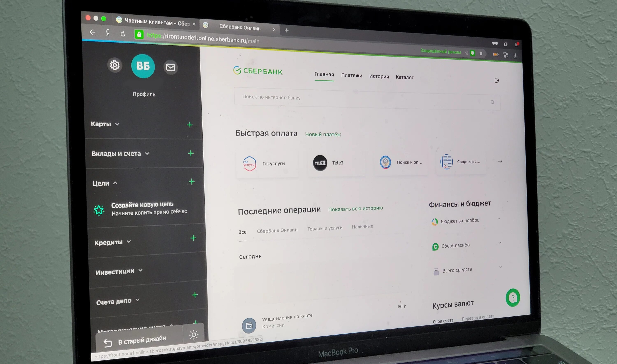Viewport: 617px width, 364px height.
Task: Click the Госуслуги payment icon
Action: pyautogui.click(x=249, y=162)
